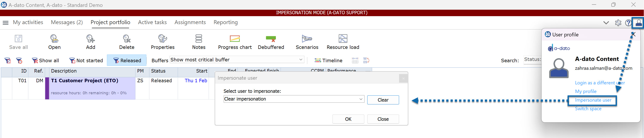Expand the chevron next to settings gear
This screenshot has height=138, width=644.
(x=606, y=23)
